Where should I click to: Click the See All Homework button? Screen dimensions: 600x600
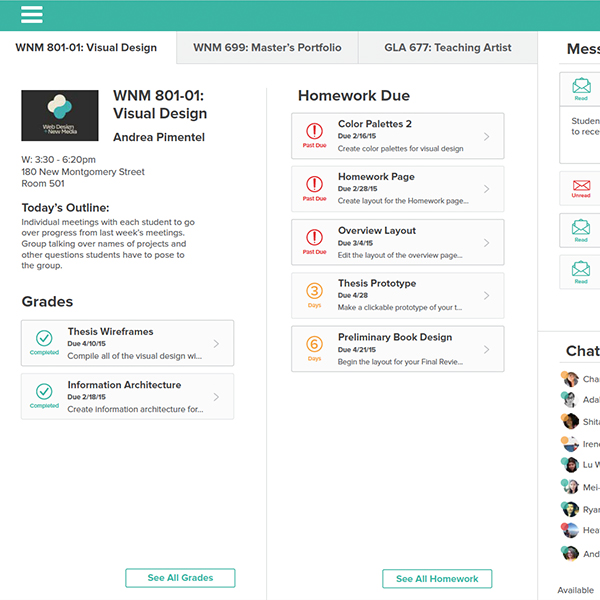pyautogui.click(x=437, y=578)
